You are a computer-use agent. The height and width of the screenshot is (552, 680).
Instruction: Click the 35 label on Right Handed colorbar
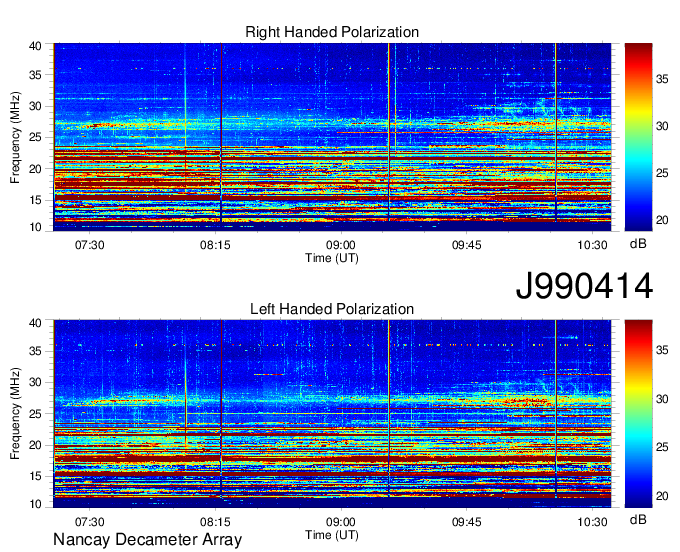point(662,79)
